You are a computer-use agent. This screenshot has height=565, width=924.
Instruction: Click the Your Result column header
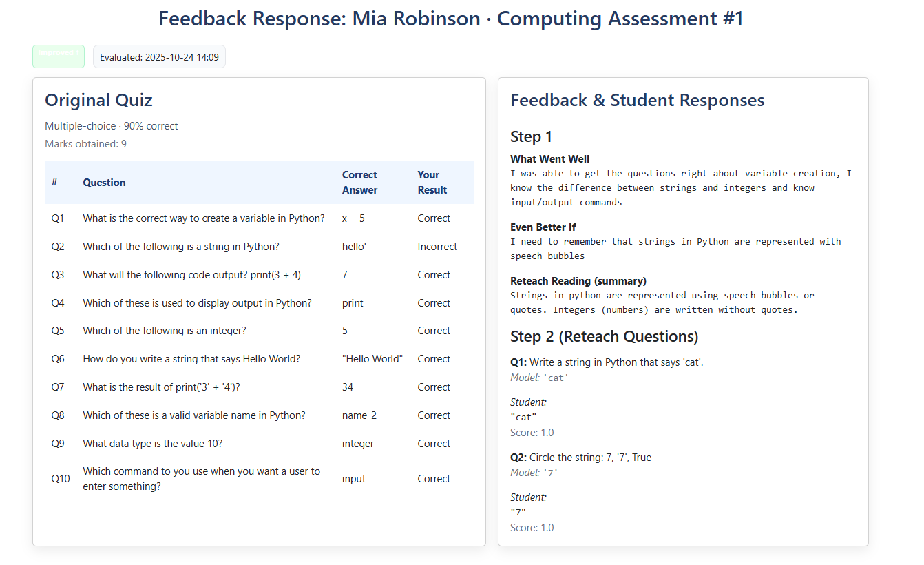point(432,183)
